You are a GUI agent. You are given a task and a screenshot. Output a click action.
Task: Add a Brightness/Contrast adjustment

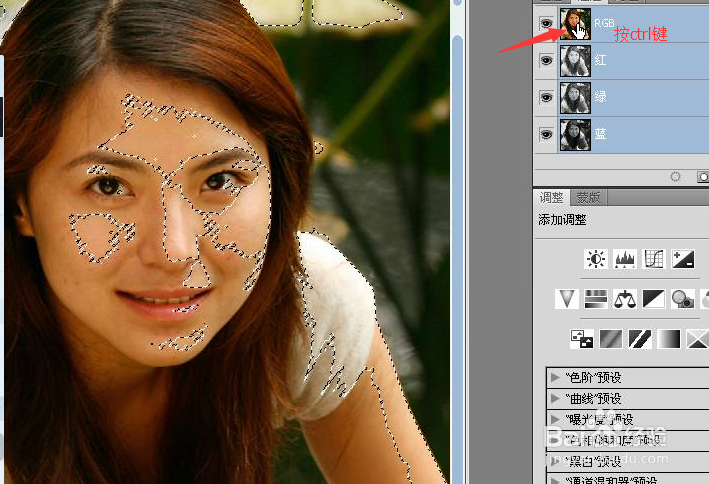[596, 259]
